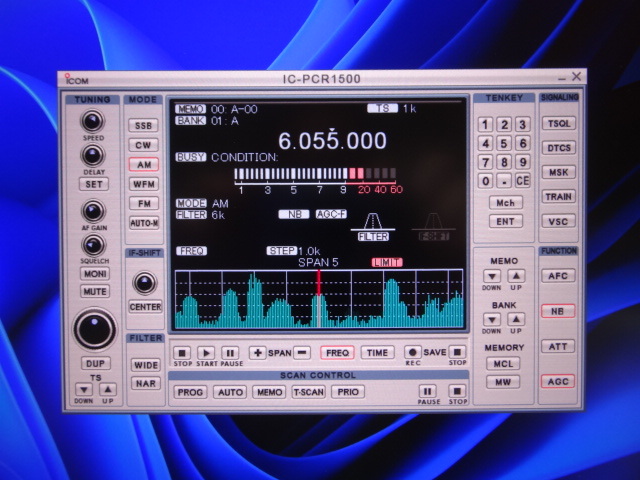
Task: Increase span with the plus button
Action: tap(257, 352)
